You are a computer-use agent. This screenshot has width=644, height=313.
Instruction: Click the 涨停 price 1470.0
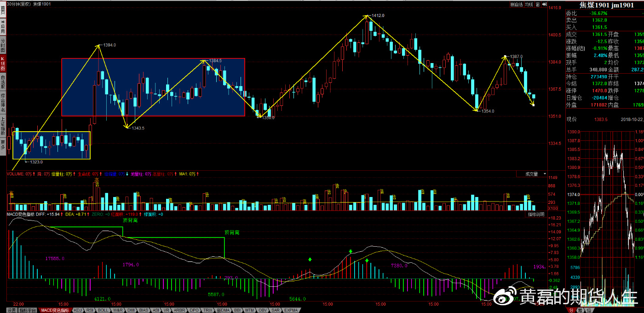pos(599,91)
